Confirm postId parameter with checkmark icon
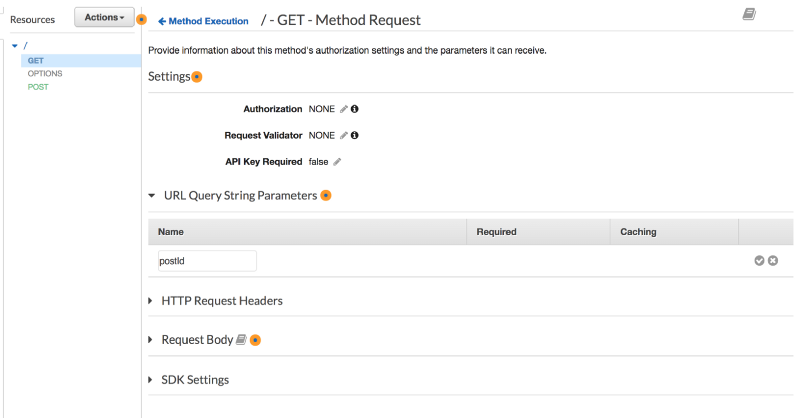The height and width of the screenshot is (418, 800). tap(759, 261)
